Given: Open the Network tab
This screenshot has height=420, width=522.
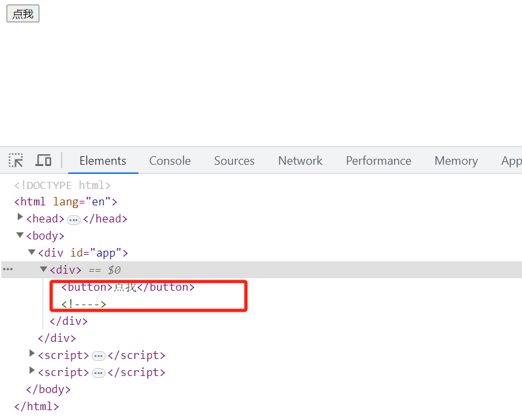Looking at the screenshot, I should click(300, 161).
